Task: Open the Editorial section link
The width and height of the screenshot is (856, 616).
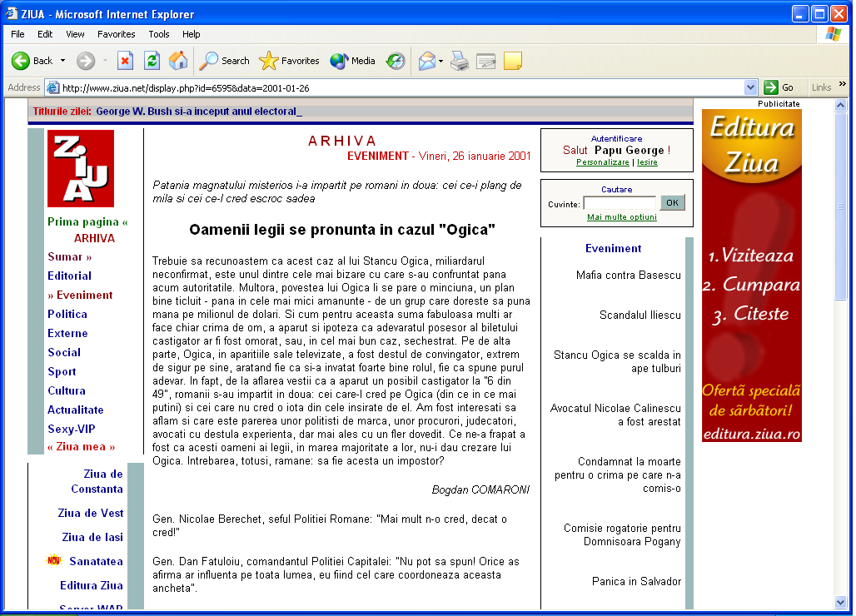Action: pos(69,276)
